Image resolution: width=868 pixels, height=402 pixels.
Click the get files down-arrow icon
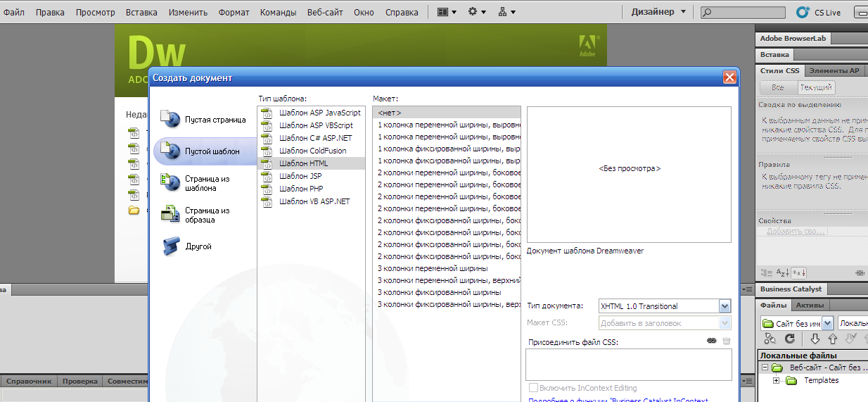point(815,339)
